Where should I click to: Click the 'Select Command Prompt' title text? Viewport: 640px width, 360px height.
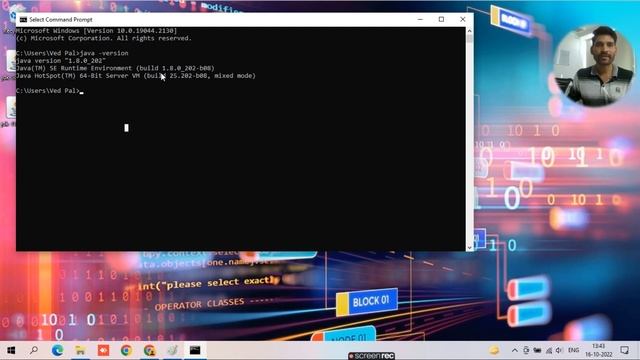61,20
